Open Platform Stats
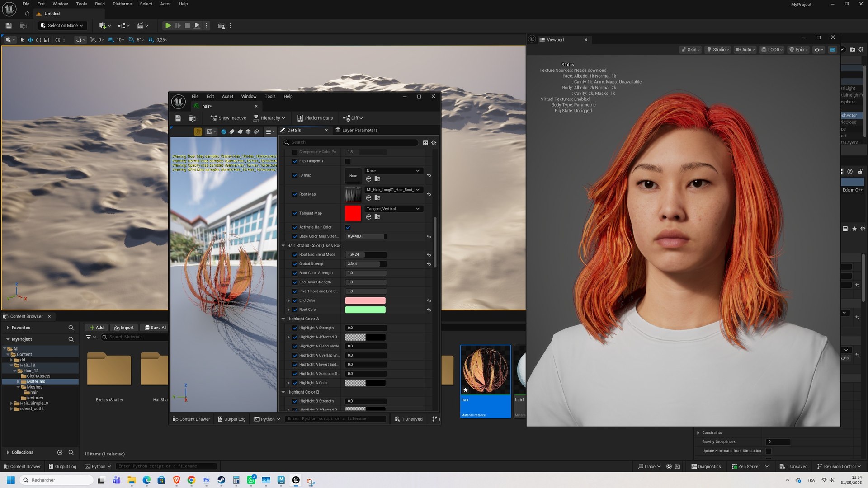 315,118
